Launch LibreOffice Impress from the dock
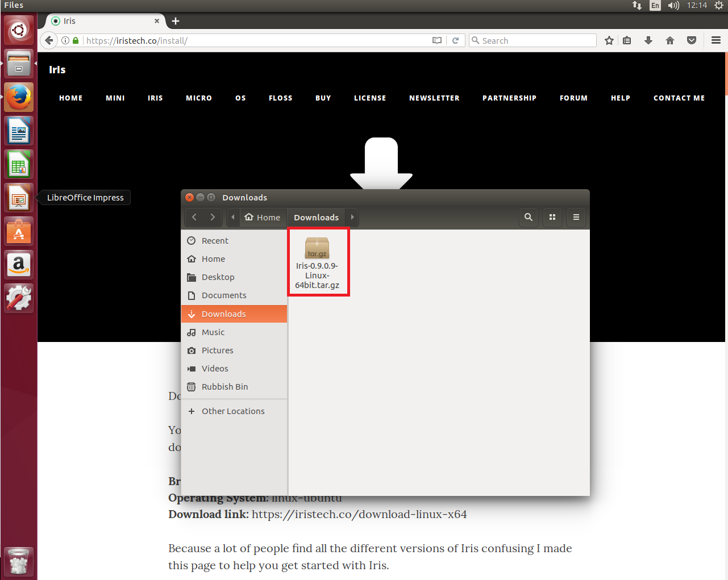728x580 pixels. coord(19,198)
